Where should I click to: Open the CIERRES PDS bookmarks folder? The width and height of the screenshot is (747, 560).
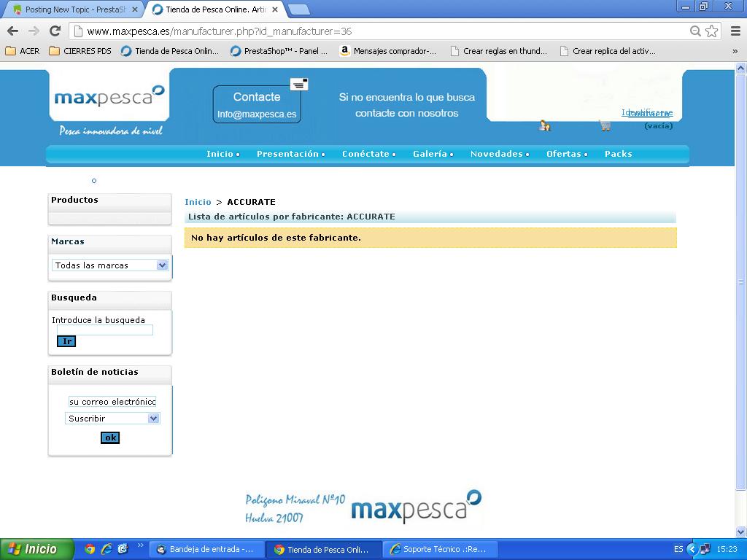click(x=80, y=51)
